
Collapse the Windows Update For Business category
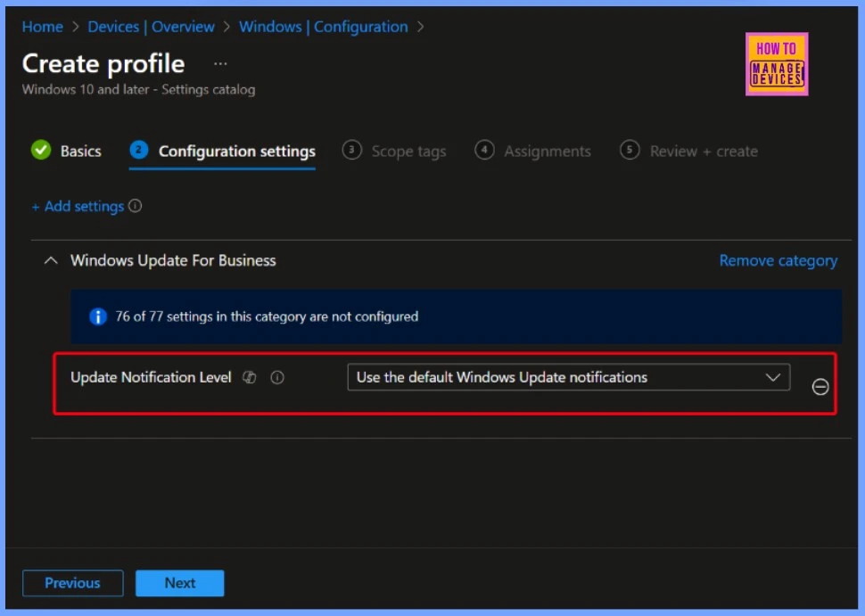pyautogui.click(x=51, y=260)
